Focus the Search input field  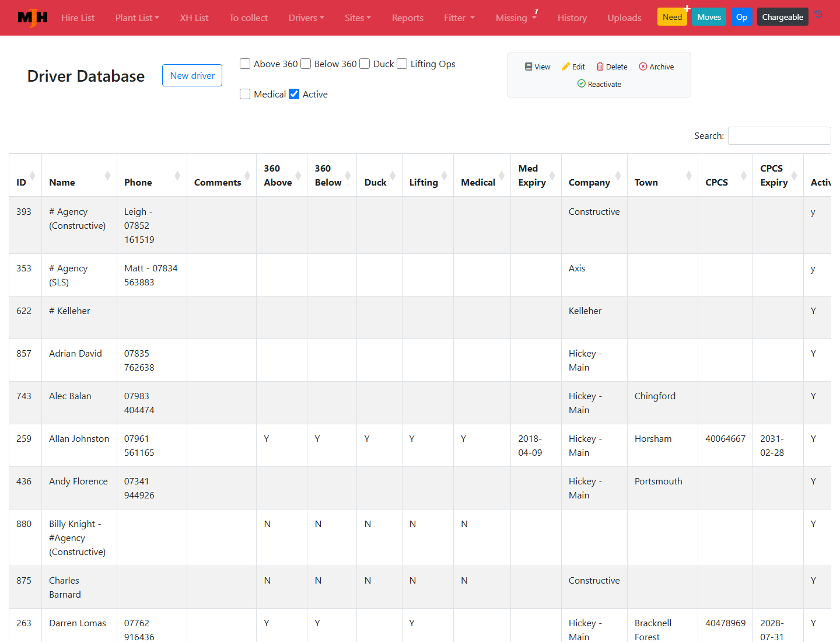779,135
